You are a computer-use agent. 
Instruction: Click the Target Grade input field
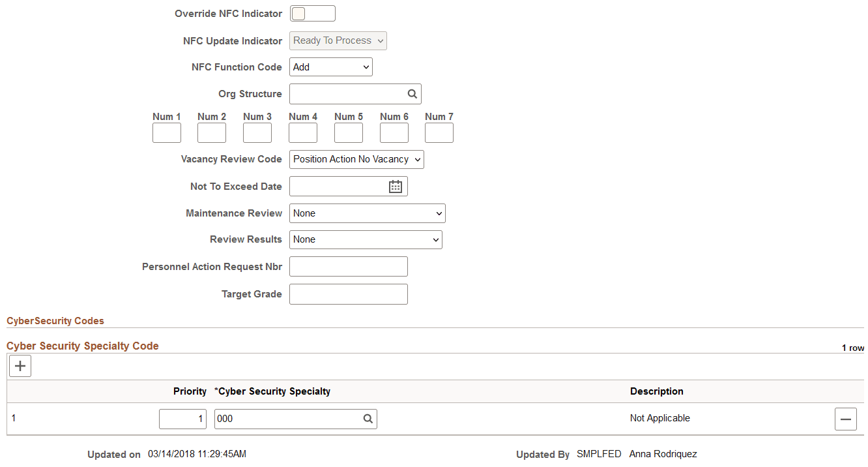click(x=348, y=294)
